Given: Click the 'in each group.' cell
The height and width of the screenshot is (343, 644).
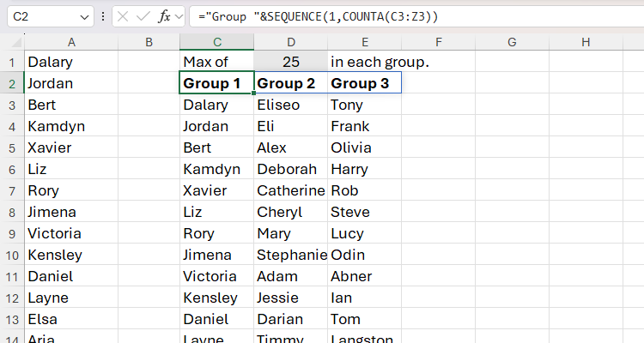Looking at the screenshot, I should (364, 62).
